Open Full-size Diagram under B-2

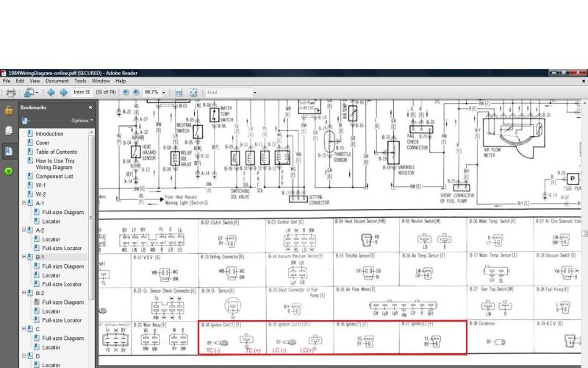tap(63, 302)
